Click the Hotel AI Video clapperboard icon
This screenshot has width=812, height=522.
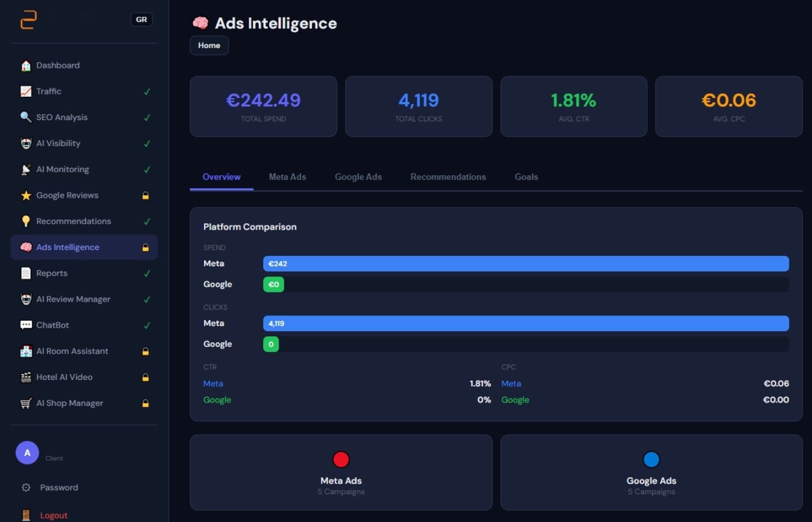click(26, 377)
